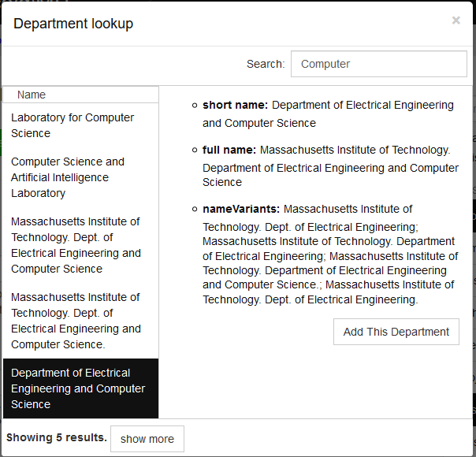Click the full name detail entry
This screenshot has width=476, height=457.
(330, 165)
